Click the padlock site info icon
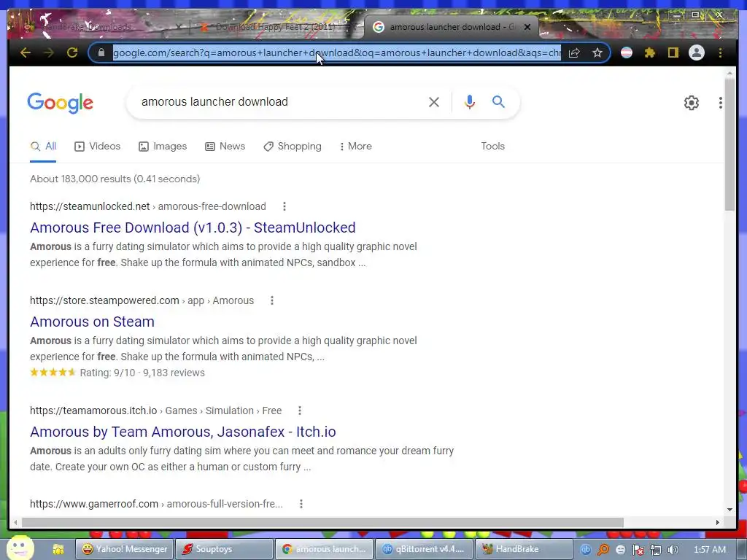 pyautogui.click(x=101, y=52)
